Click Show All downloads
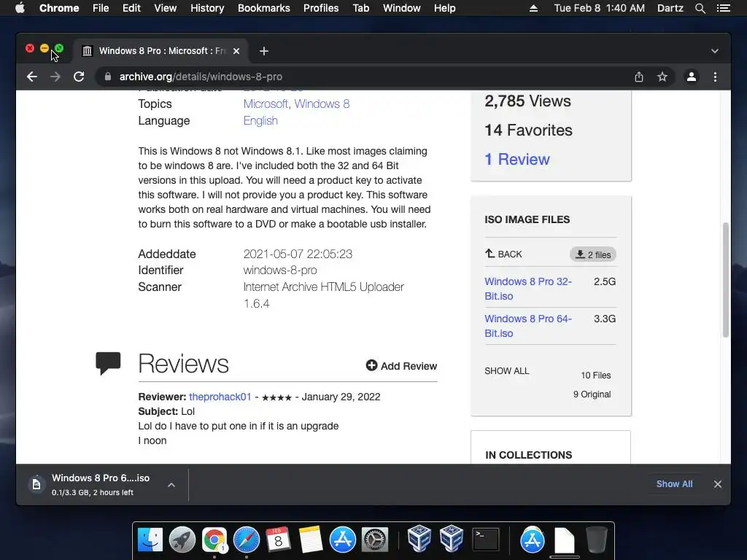 tap(674, 484)
